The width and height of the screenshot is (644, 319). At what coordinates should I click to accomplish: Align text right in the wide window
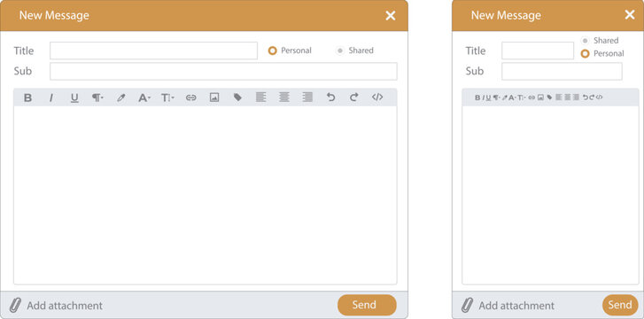click(x=307, y=97)
